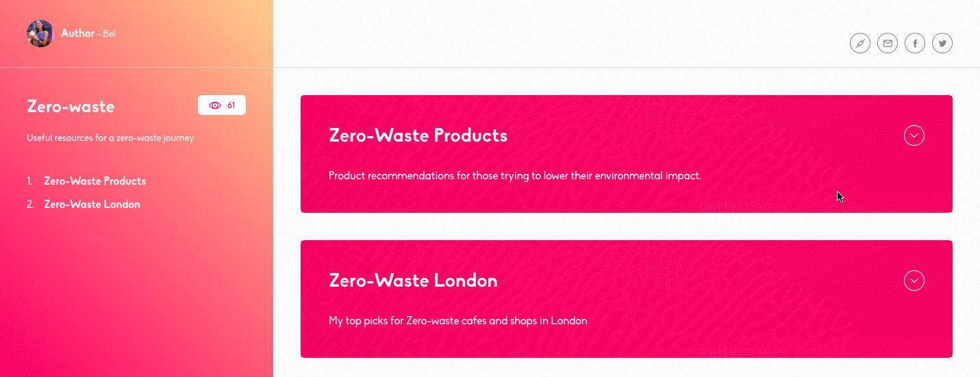Share the page on Facebook
This screenshot has height=377, width=980.
tap(915, 44)
